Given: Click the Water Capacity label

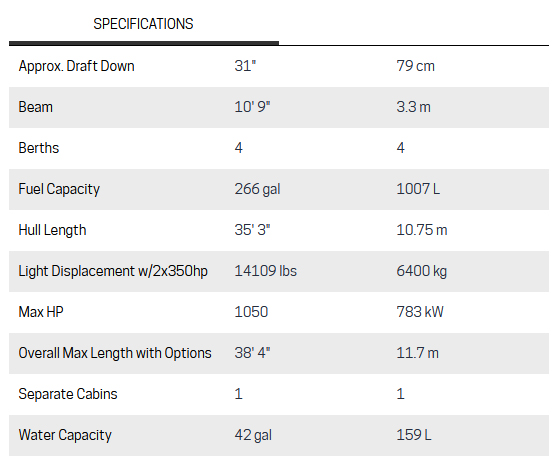Looking at the screenshot, I should coord(65,435).
